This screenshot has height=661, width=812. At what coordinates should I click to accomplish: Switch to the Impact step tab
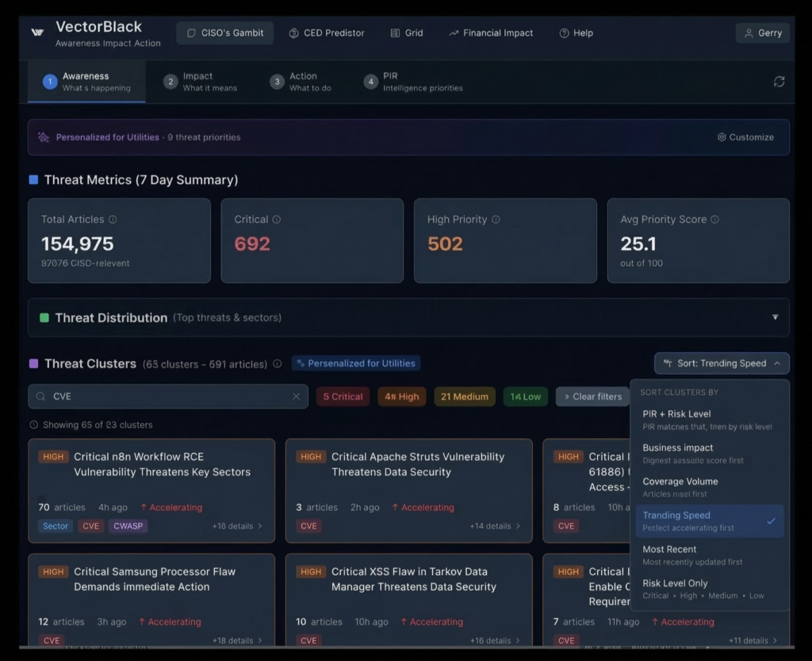[201, 82]
